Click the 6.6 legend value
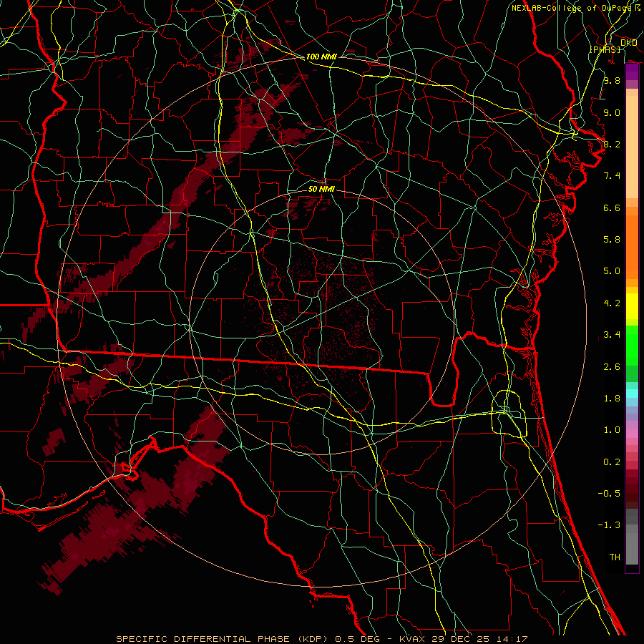Image resolution: width=644 pixels, height=644 pixels. (612, 208)
